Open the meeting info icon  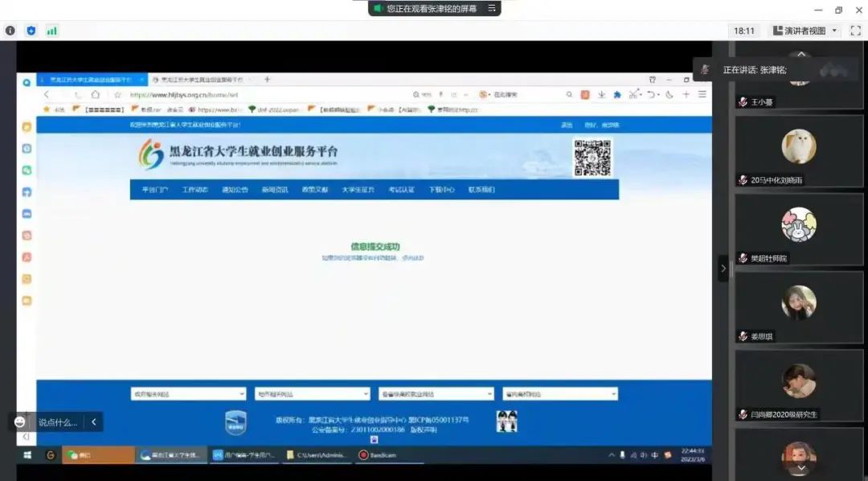coord(10,31)
